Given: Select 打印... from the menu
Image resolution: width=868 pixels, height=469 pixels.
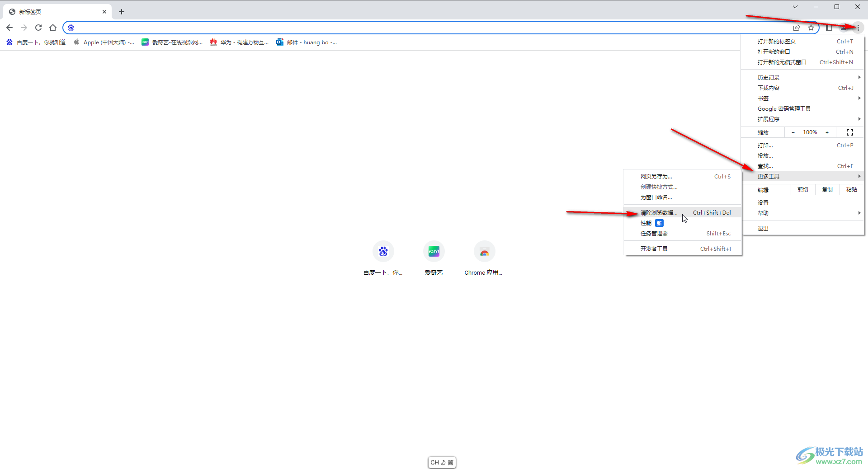Looking at the screenshot, I should pos(802,145).
